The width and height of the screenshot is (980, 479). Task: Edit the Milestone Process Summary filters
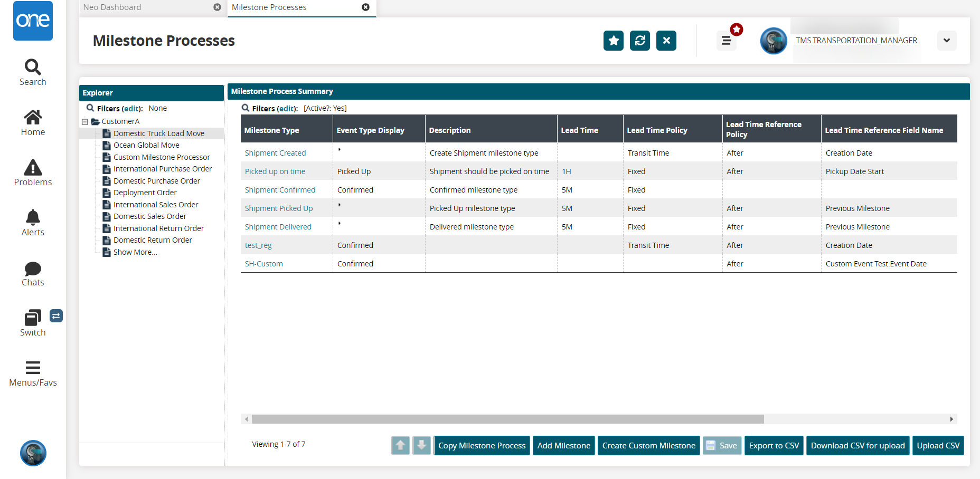(x=287, y=109)
